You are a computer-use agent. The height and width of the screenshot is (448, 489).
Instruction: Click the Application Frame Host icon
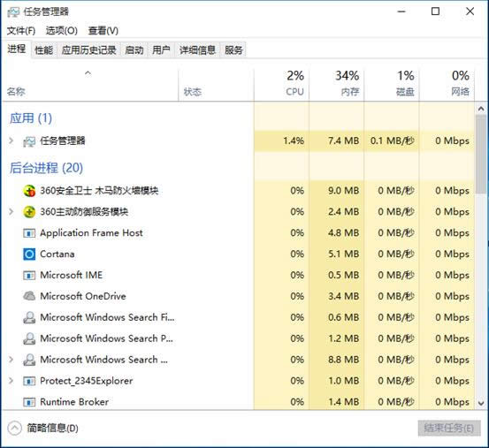(29, 233)
